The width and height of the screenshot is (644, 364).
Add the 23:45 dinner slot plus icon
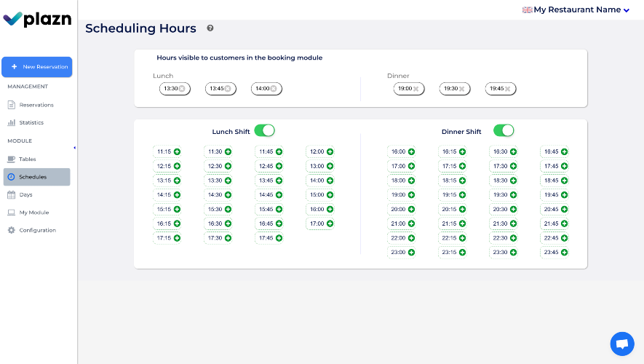pos(565,253)
